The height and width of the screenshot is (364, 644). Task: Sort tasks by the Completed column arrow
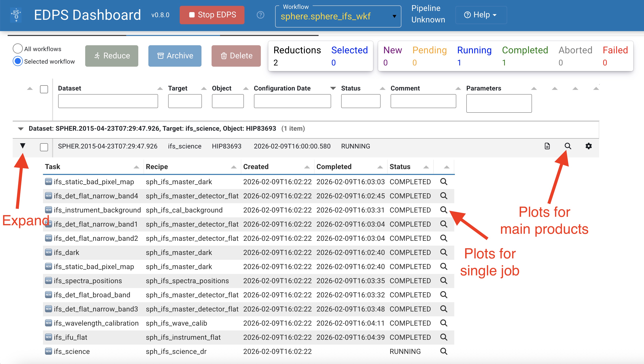pyautogui.click(x=380, y=167)
